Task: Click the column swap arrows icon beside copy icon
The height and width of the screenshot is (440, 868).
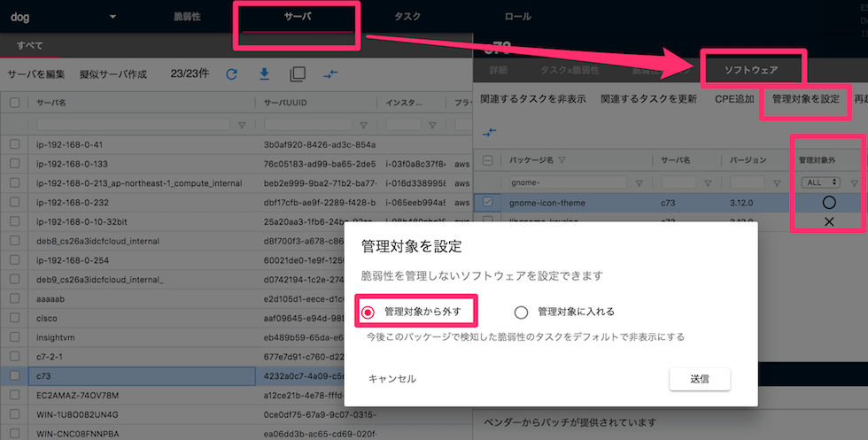Action: (330, 74)
